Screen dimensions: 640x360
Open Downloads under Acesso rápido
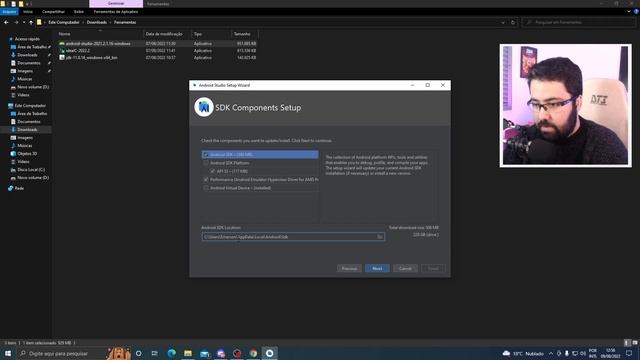point(27,55)
